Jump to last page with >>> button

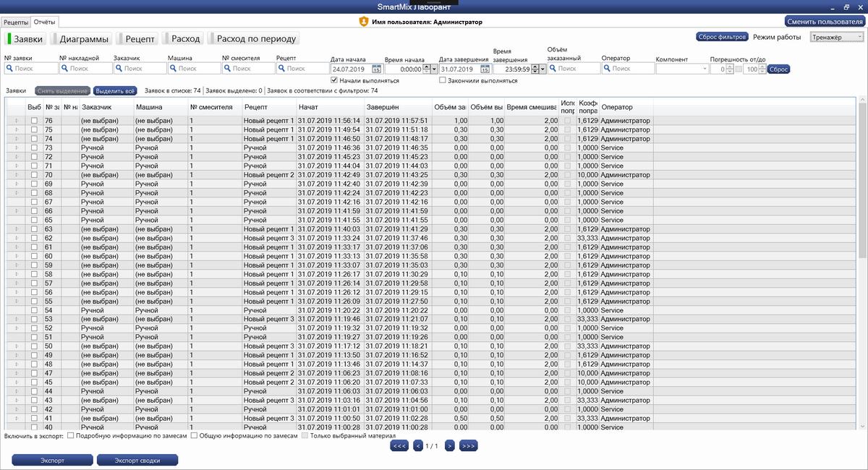pos(469,446)
